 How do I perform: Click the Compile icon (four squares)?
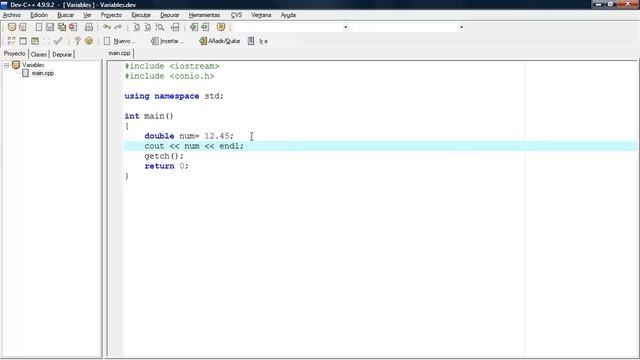point(12,41)
